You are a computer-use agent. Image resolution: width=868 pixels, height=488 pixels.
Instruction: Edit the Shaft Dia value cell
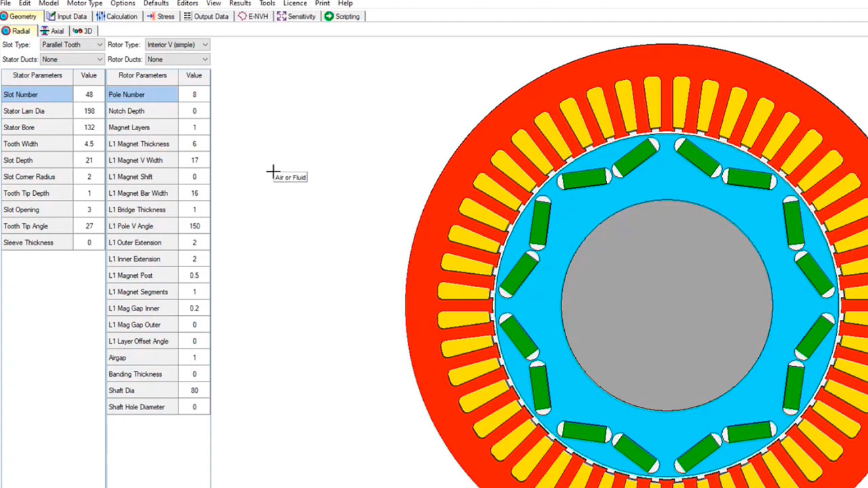pos(194,391)
